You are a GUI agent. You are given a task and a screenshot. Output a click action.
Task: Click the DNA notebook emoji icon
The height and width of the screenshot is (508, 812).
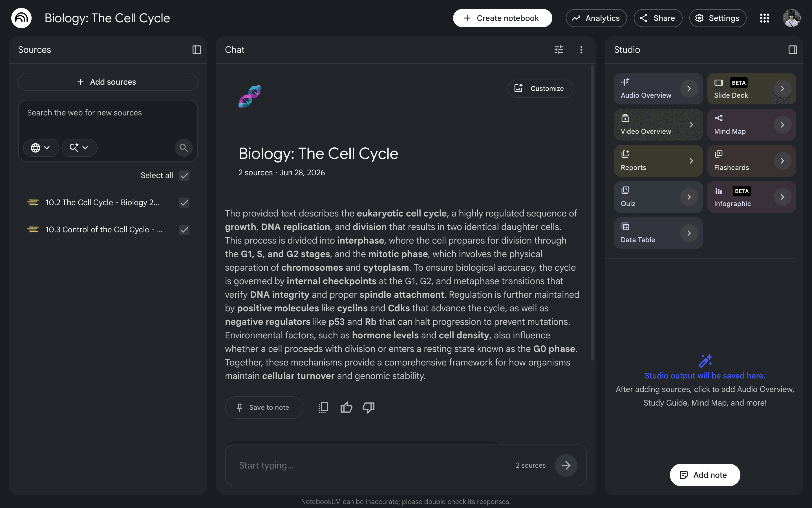[x=250, y=97]
